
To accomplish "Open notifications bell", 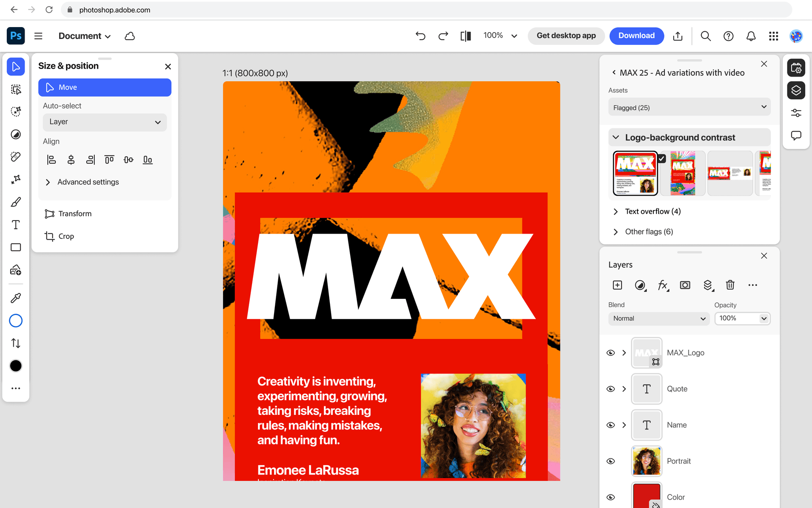I will [x=751, y=36].
